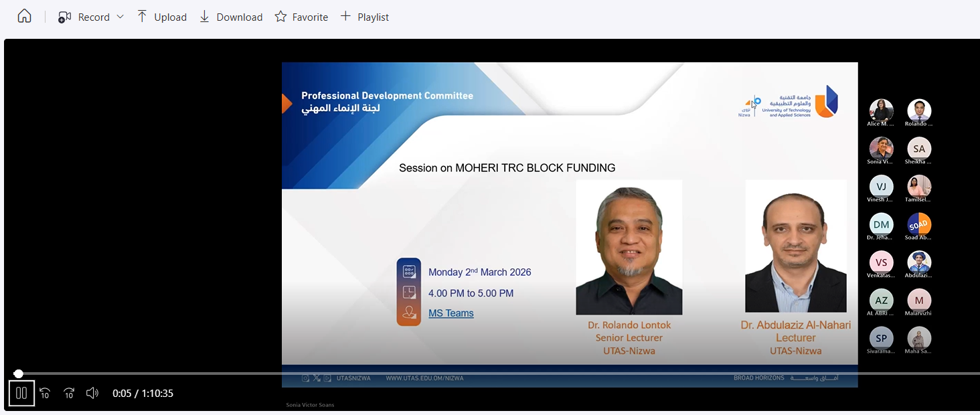Click the SA participant avatar
Screen dimensions: 980x415
pyautogui.click(x=918, y=149)
